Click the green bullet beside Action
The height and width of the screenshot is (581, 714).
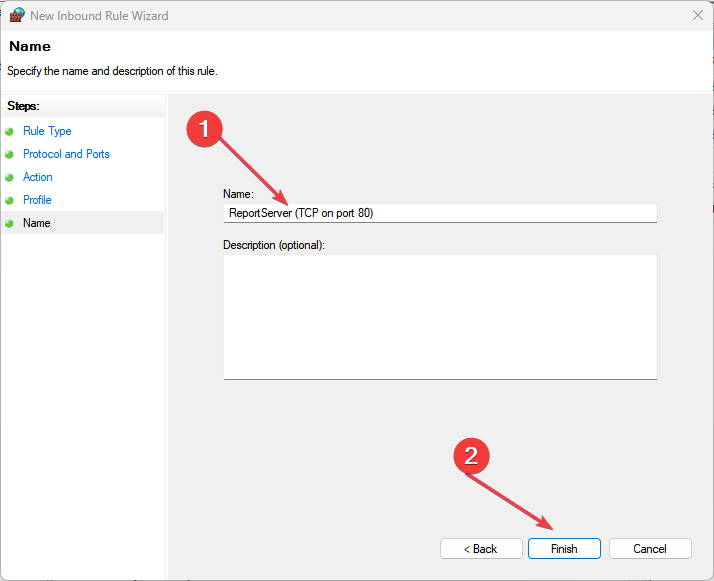(x=10, y=177)
